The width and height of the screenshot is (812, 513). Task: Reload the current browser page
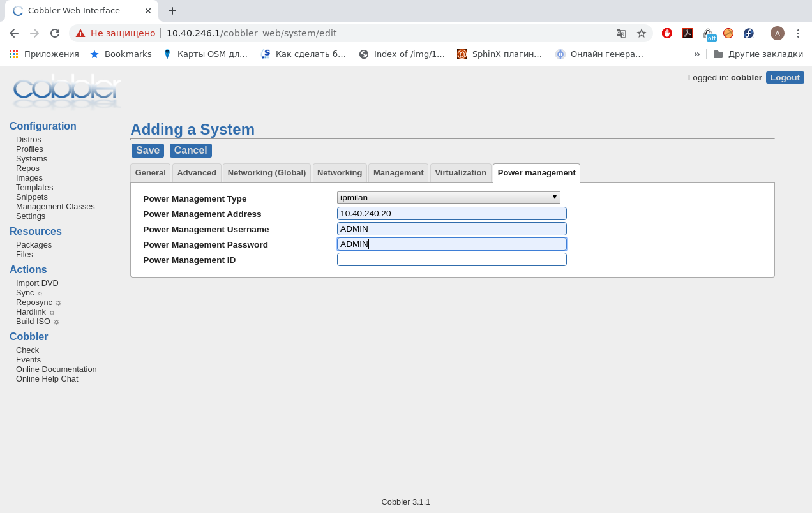[x=55, y=33]
